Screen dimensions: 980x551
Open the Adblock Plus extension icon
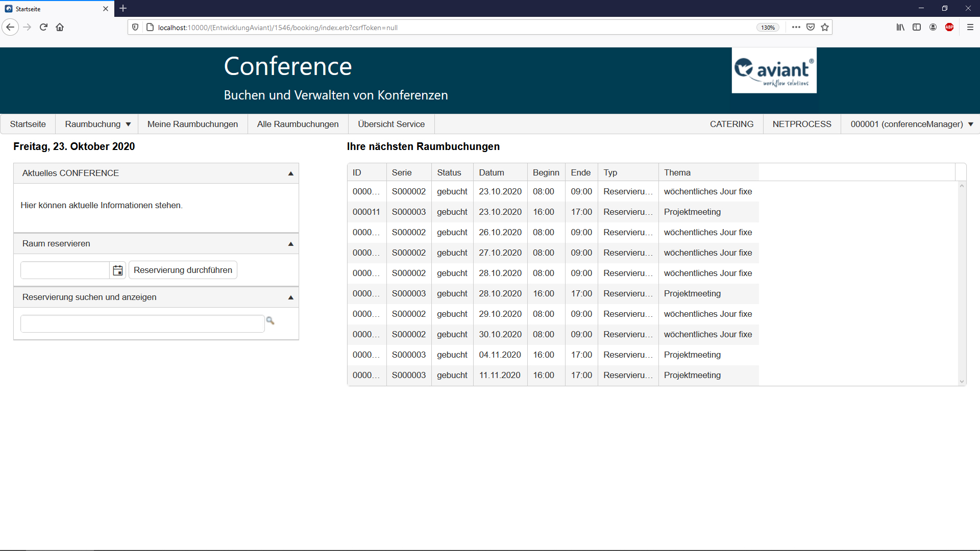pos(949,27)
